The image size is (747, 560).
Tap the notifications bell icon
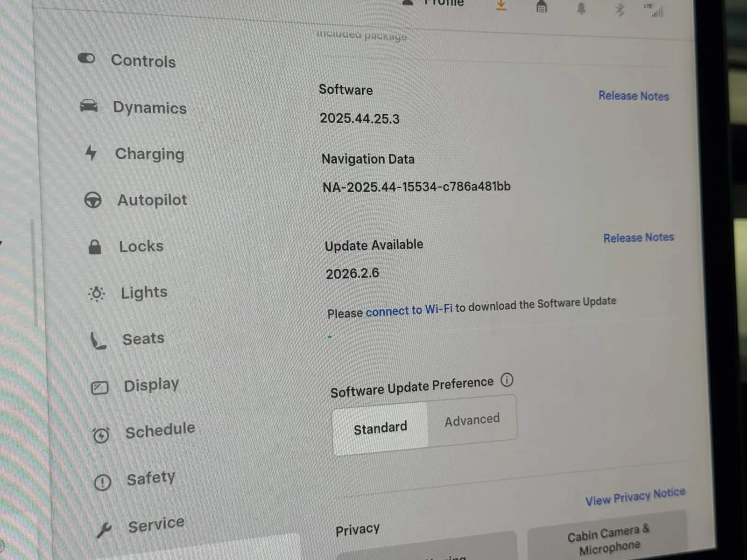(581, 8)
